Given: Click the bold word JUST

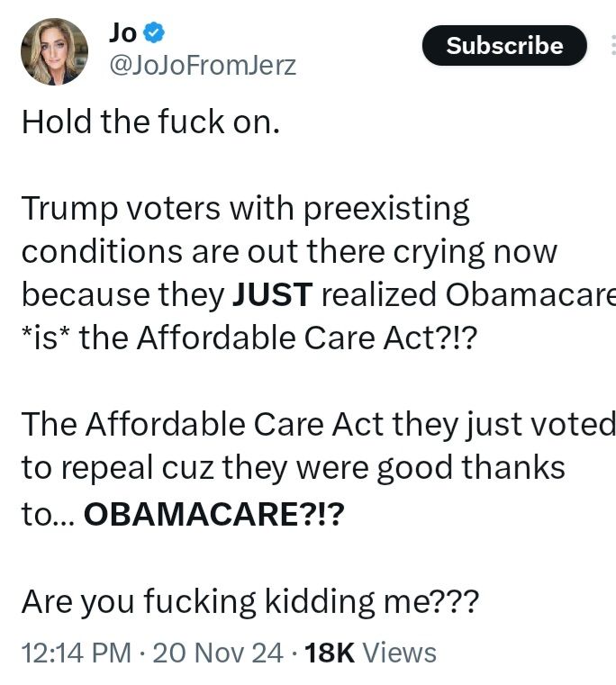Looking at the screenshot, I should point(272,294).
